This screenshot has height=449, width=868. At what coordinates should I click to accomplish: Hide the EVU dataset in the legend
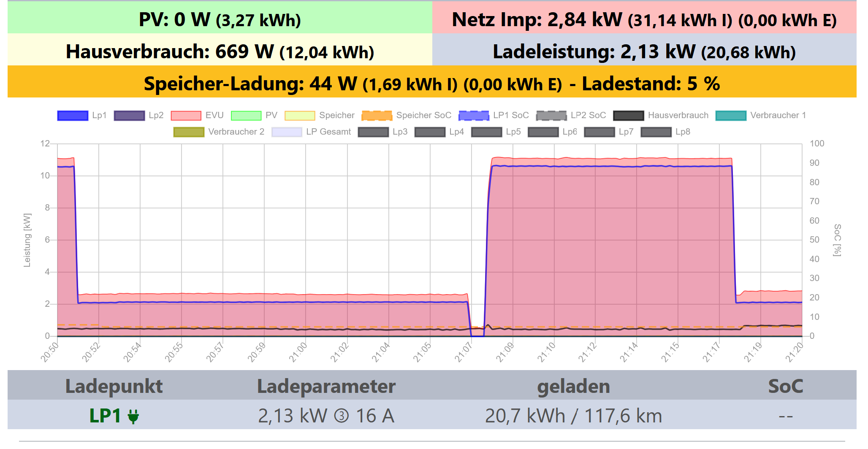click(x=186, y=116)
